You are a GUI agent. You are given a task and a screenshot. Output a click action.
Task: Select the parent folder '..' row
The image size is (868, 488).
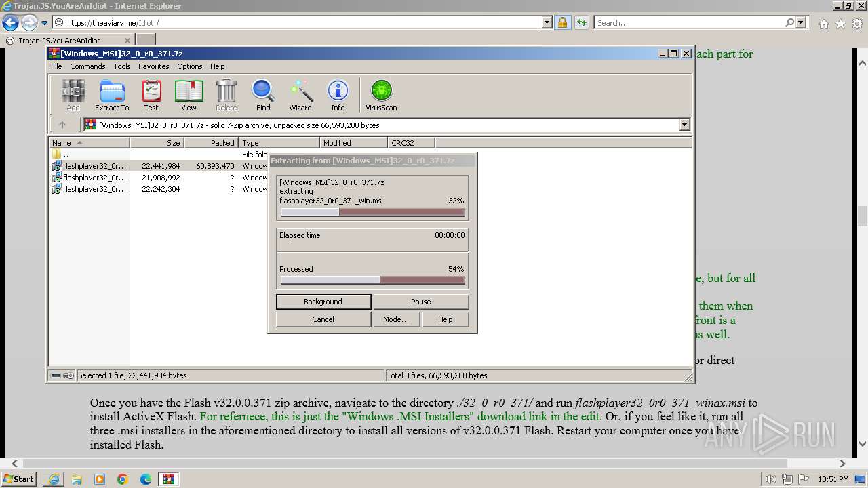159,155
